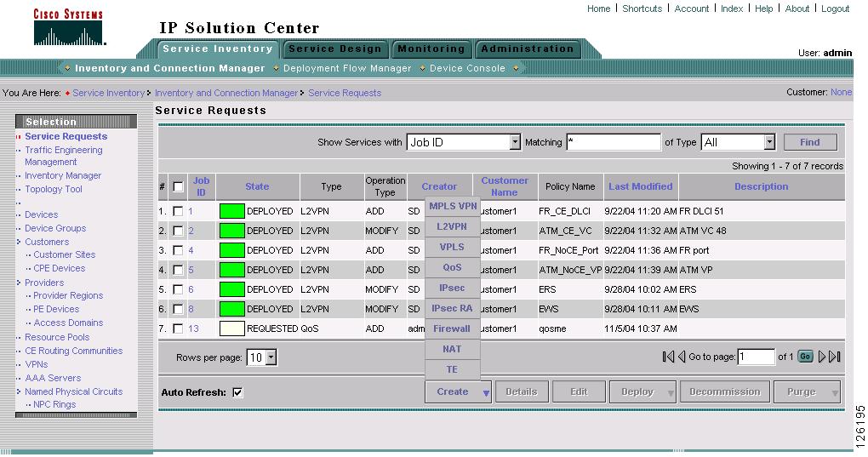Click the green Go page button
This screenshot has width=868, height=457.
pyautogui.click(x=805, y=357)
